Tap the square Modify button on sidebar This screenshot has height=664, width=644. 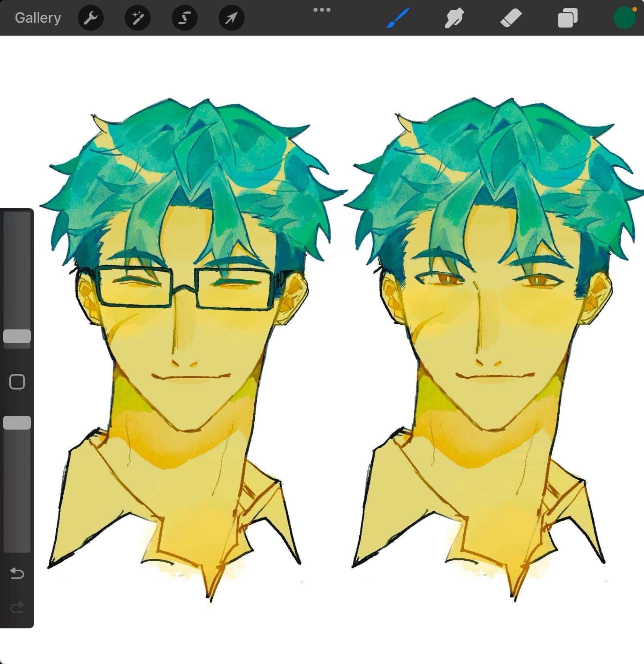17,382
